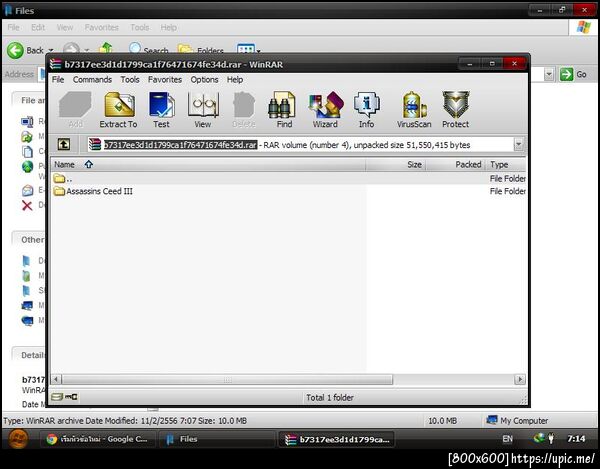The width and height of the screenshot is (600, 469).
Task: Show archive Info
Action: [x=366, y=110]
